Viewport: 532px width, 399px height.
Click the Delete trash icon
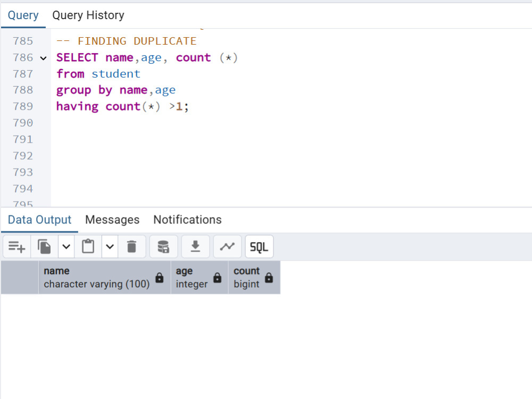(x=131, y=247)
